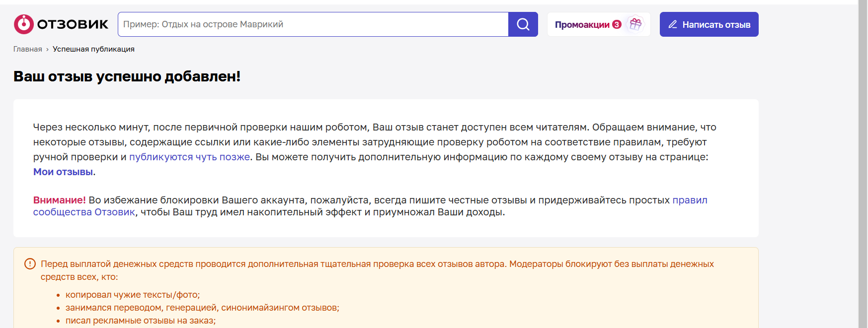
Task: Open the правил сообщества Отзовик link
Action: (x=370, y=206)
